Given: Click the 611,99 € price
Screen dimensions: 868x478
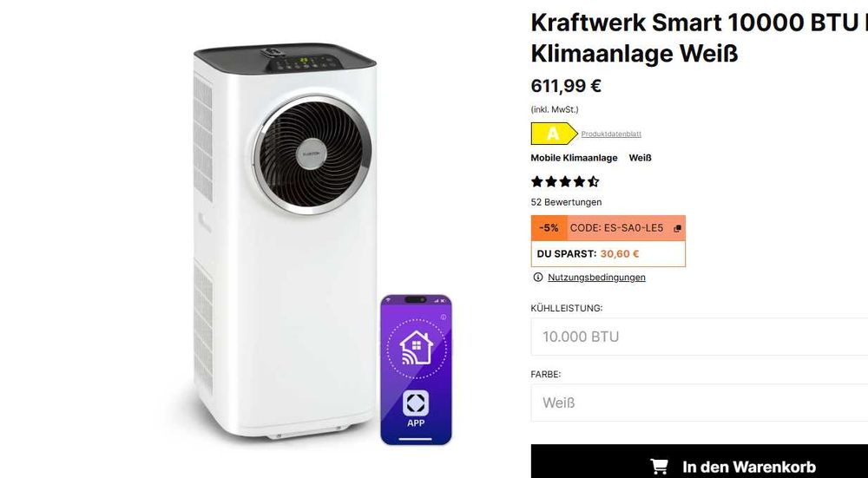Looking at the screenshot, I should click(566, 86).
